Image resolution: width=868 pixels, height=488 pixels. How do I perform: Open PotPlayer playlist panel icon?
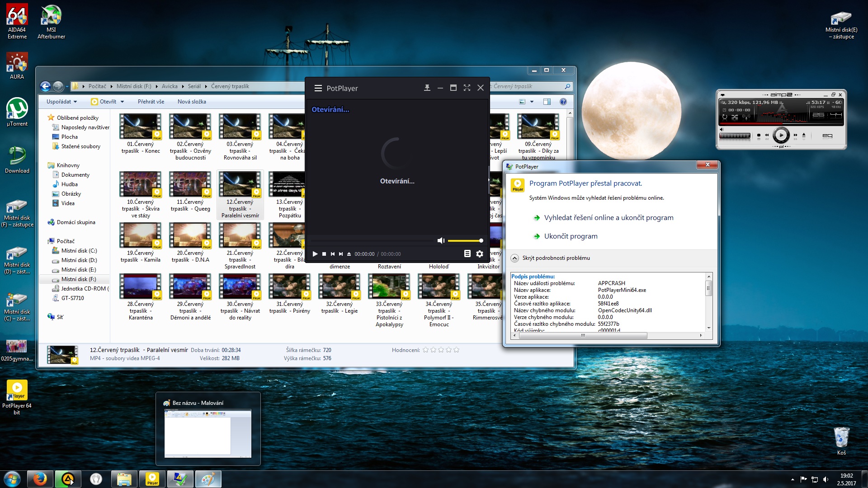click(467, 254)
